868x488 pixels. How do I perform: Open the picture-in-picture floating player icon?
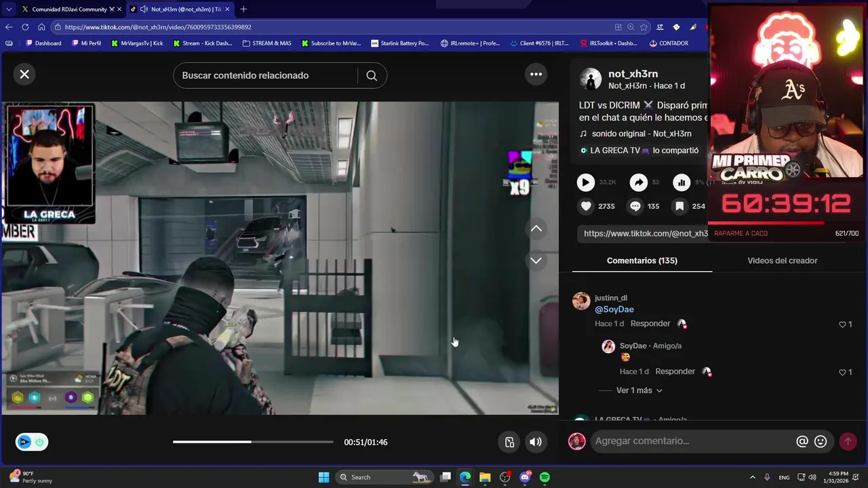[510, 442]
